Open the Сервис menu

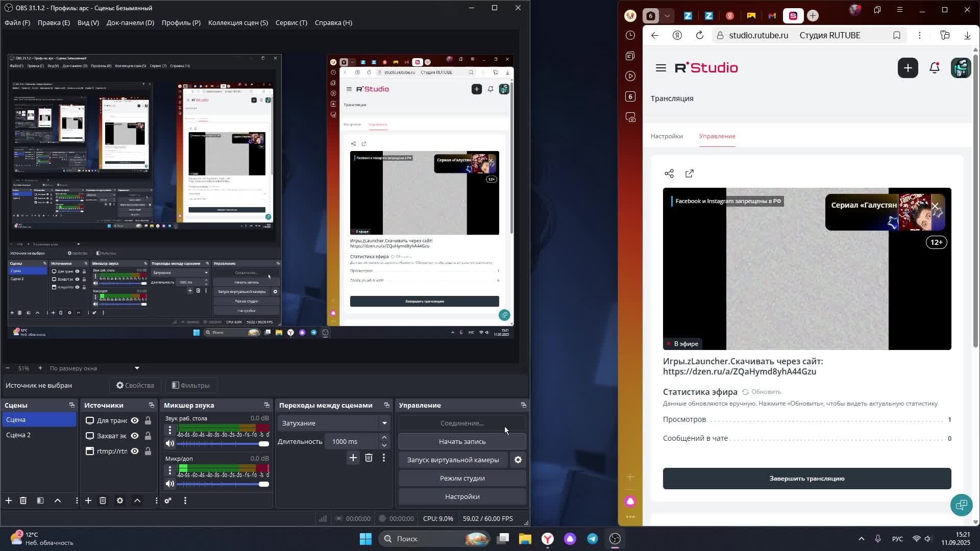(291, 22)
